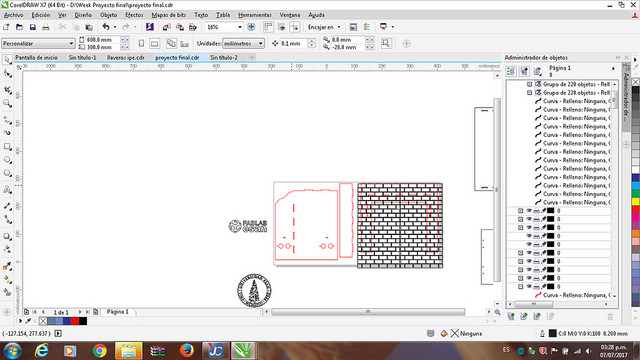Select the Transparency tool

7,249
